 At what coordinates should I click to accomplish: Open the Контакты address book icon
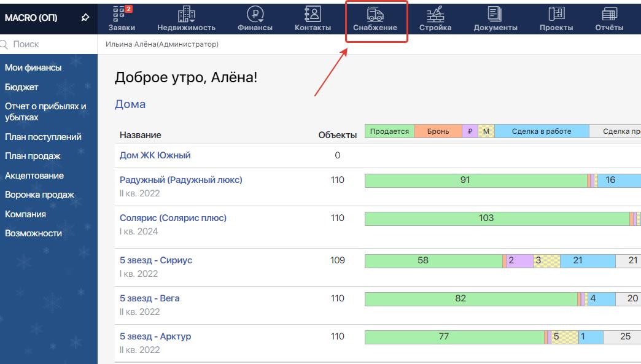313,14
